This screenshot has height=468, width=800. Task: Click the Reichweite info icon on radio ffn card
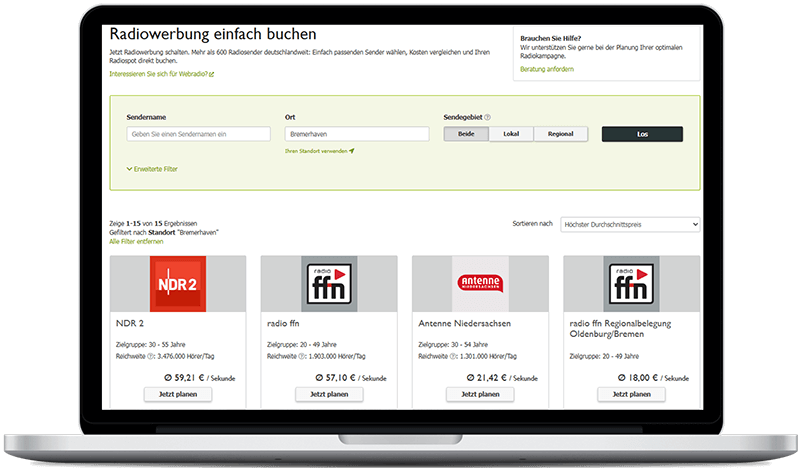click(x=302, y=355)
